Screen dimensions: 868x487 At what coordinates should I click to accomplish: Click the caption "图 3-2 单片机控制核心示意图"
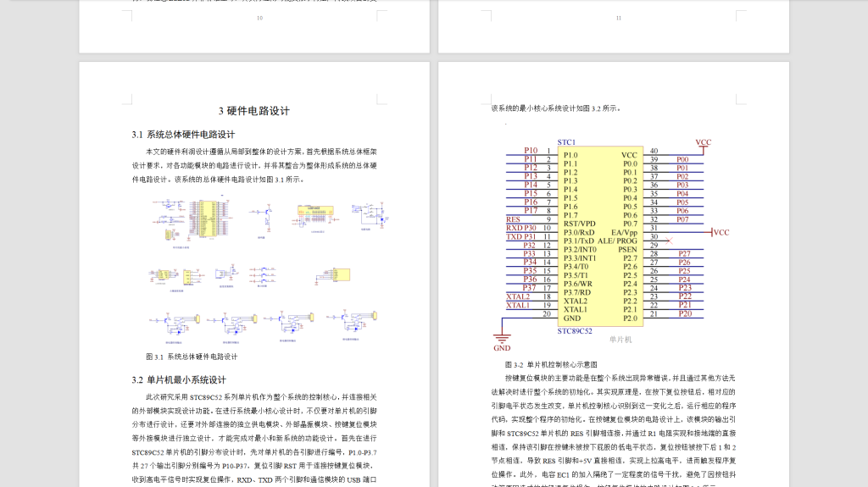coord(551,365)
